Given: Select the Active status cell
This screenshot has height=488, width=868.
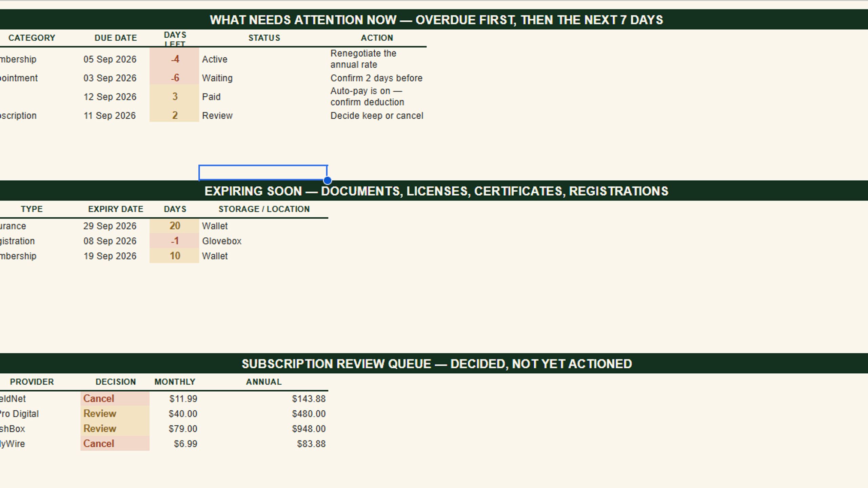Looking at the screenshot, I should [263, 59].
